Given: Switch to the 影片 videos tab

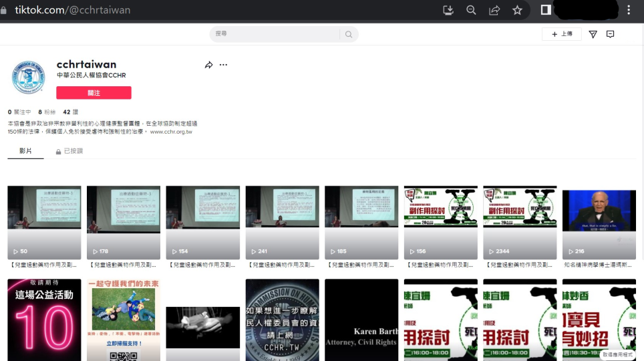Looking at the screenshot, I should coord(25,151).
